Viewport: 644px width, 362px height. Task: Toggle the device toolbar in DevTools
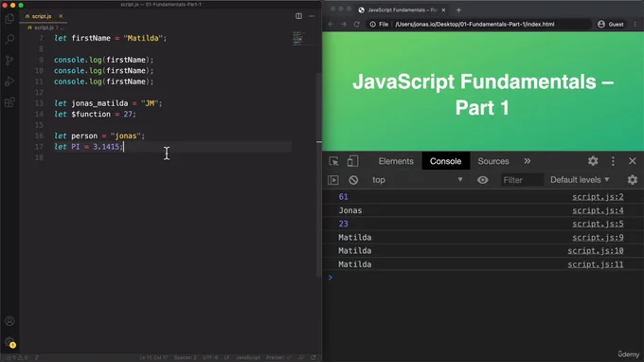[352, 161]
